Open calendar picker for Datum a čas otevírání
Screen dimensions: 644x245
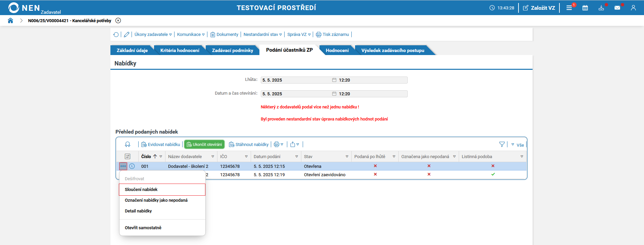[334, 94]
